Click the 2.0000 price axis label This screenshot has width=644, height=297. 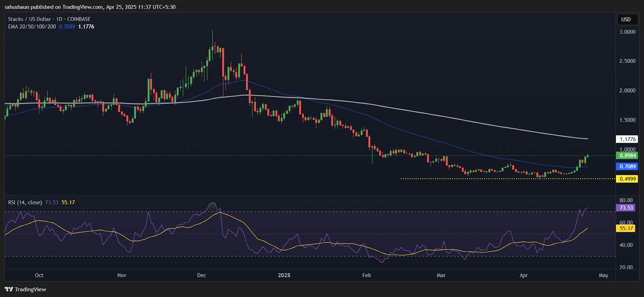point(627,91)
